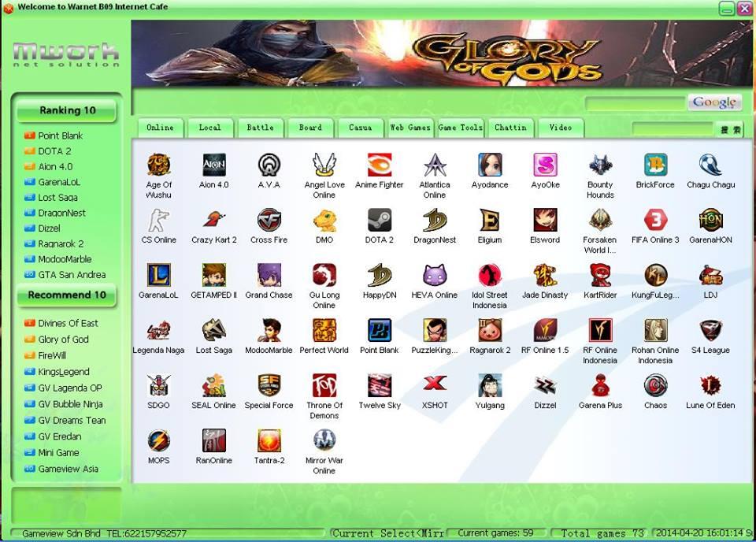Viewport: 756px width, 542px height.
Task: Open the Cross Fire icon
Action: pos(269,221)
